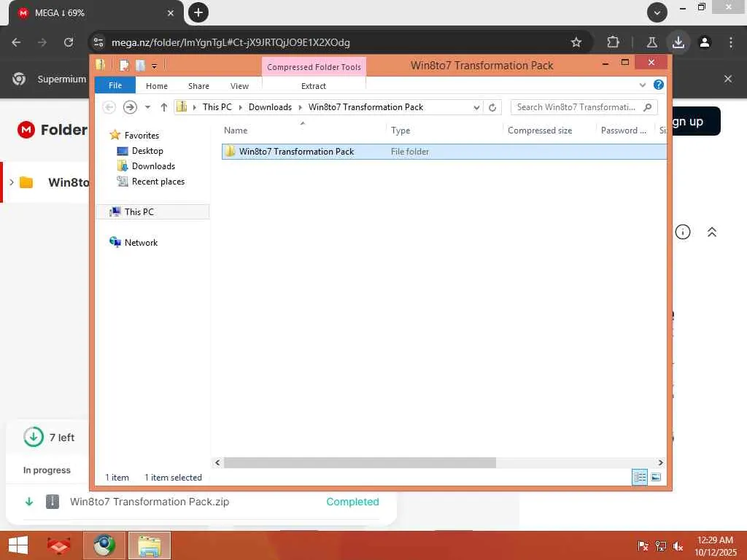Switch to the View ribbon tab
747x560 pixels.
coord(239,86)
